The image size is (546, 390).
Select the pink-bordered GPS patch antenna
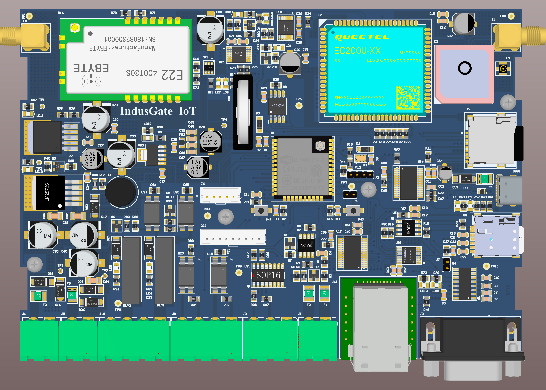coord(464,74)
